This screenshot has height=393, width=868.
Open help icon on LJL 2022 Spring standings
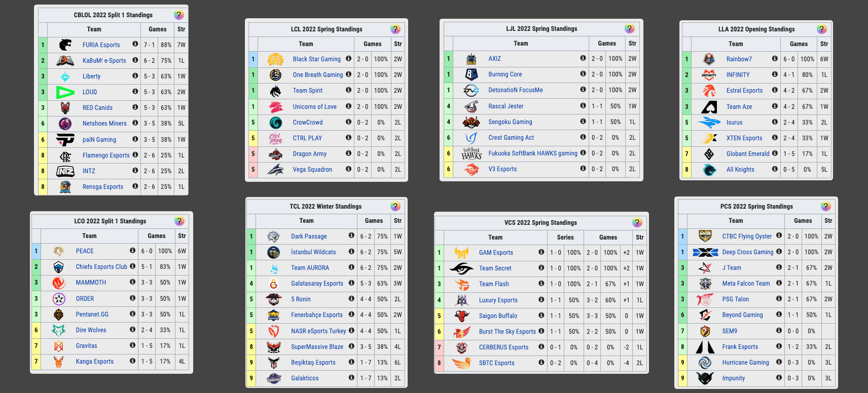pyautogui.click(x=630, y=28)
